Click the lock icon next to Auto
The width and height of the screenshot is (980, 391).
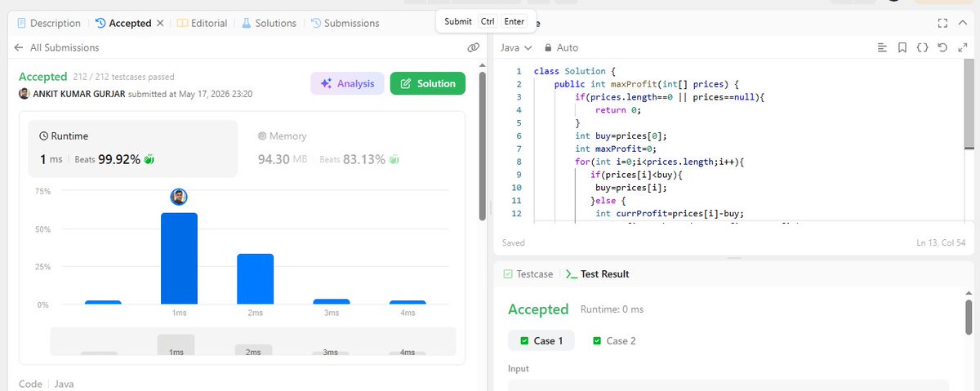548,48
